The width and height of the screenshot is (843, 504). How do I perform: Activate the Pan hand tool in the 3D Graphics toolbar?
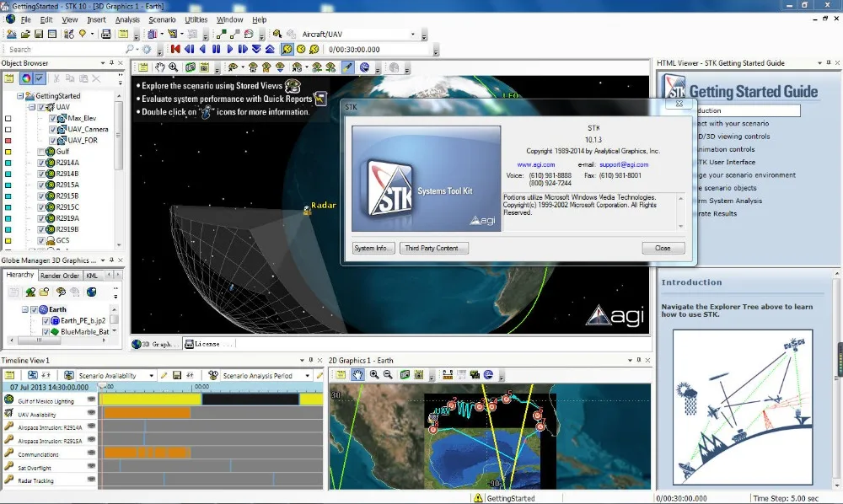point(160,66)
